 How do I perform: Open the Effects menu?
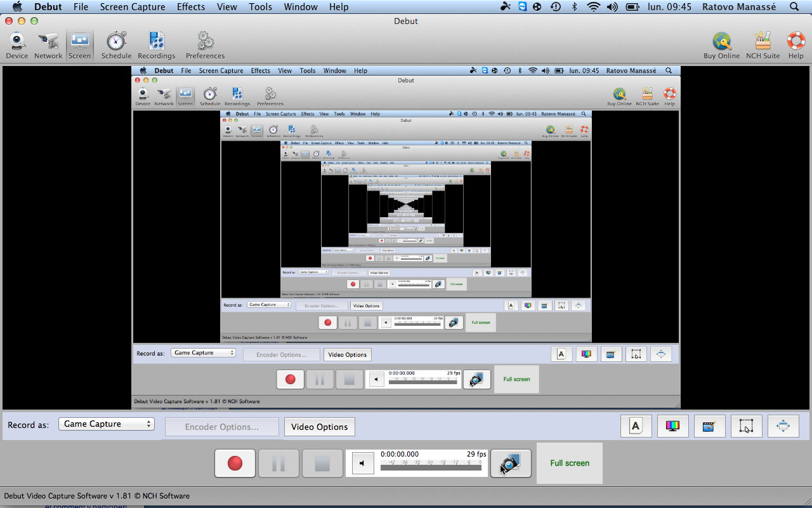coord(191,7)
